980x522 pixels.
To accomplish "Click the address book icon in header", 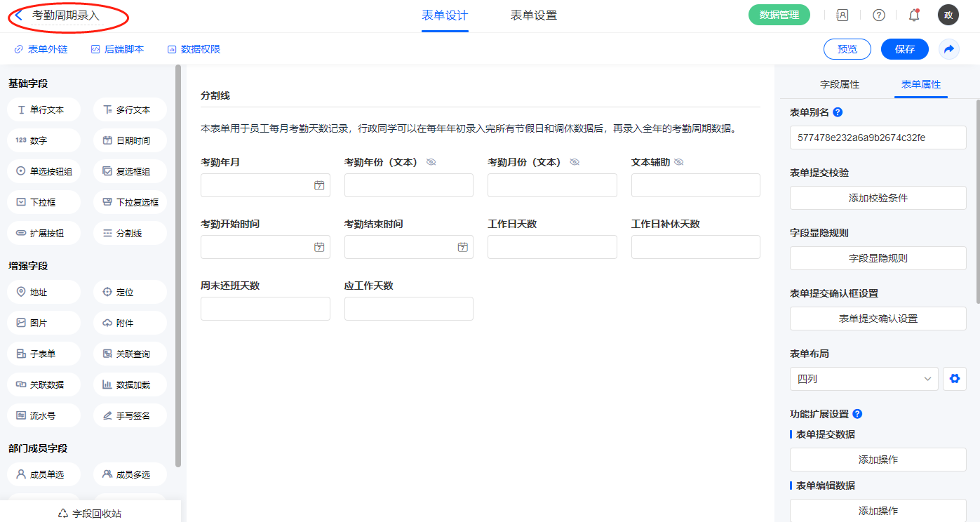I will click(x=843, y=15).
